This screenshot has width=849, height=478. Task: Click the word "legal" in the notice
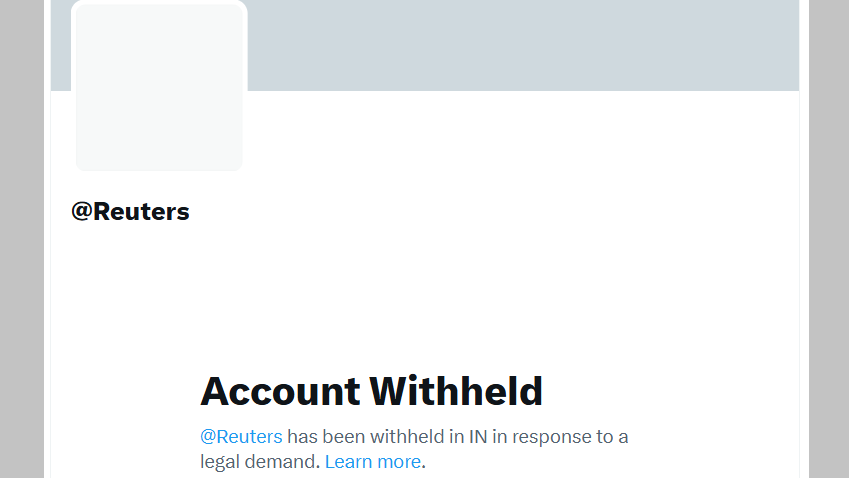coord(223,461)
